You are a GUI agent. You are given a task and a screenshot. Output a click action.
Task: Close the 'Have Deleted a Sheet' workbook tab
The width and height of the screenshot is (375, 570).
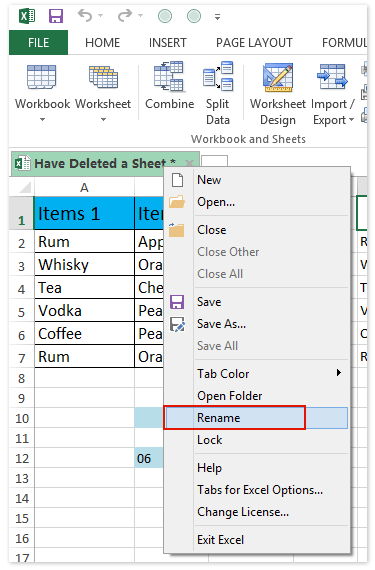coord(189,163)
